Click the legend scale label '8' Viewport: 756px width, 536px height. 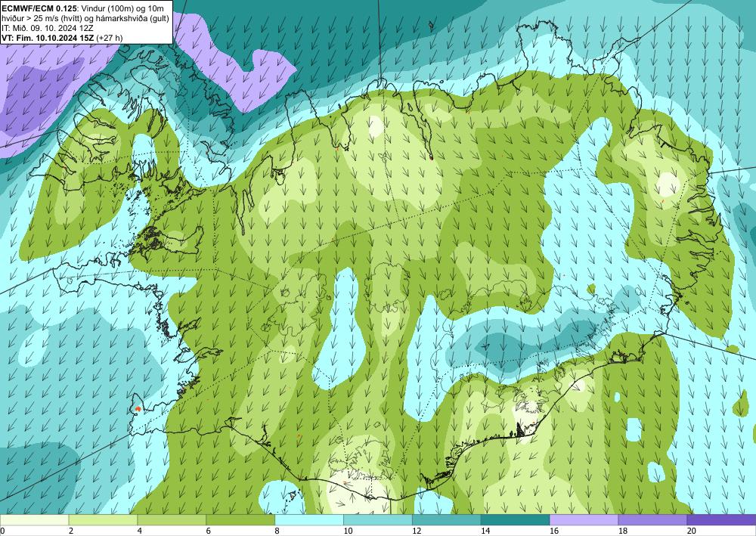tap(277, 531)
